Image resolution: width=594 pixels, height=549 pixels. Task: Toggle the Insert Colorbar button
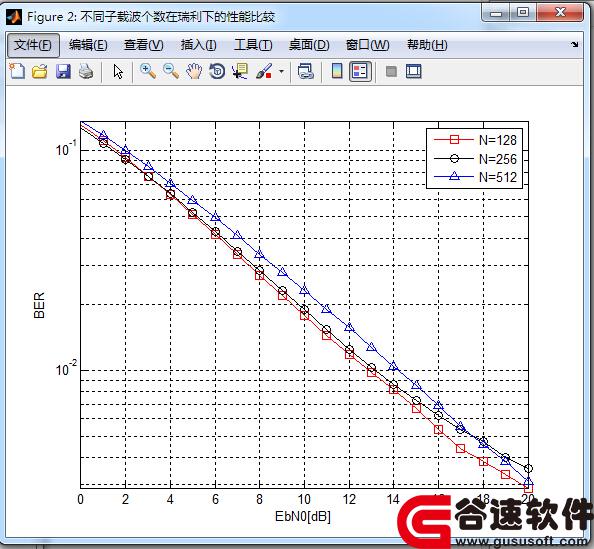[x=337, y=71]
